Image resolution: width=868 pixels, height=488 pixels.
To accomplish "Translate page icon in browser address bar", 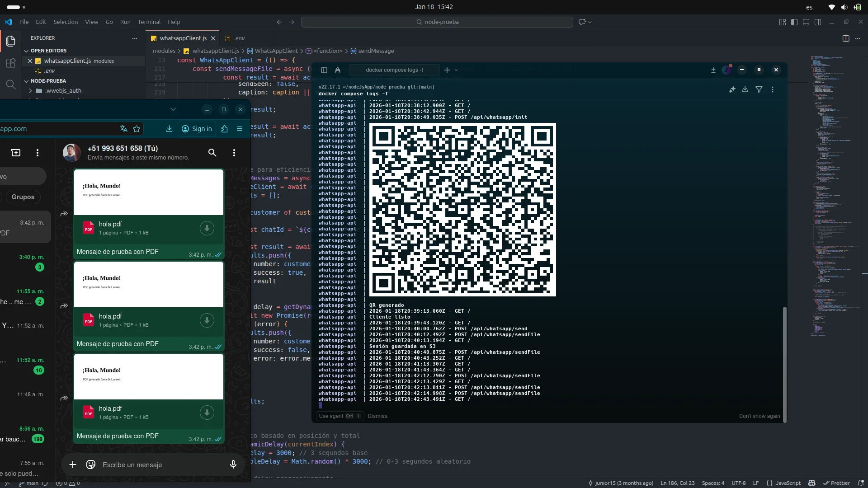I will coord(124,129).
